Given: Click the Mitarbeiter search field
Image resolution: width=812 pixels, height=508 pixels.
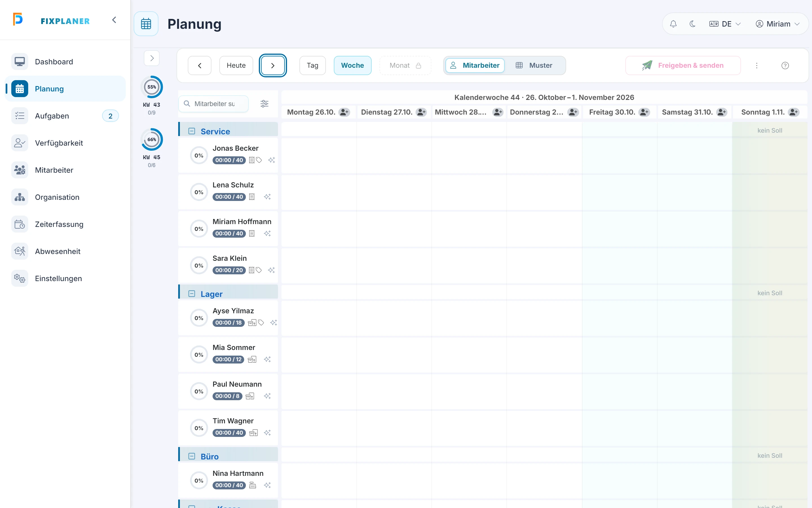Looking at the screenshot, I should point(214,104).
